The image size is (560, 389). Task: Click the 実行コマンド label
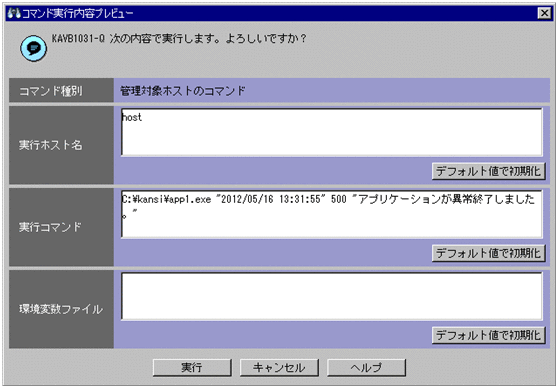tap(50, 227)
